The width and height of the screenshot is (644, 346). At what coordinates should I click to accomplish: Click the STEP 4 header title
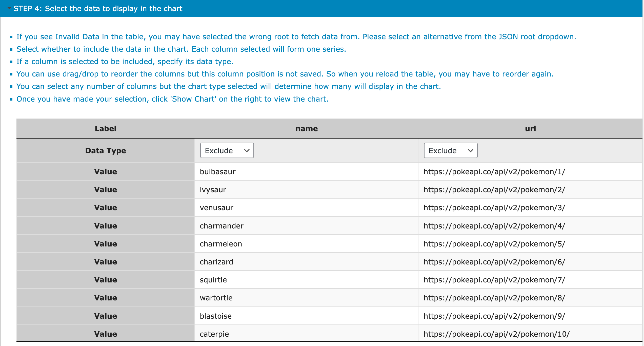98,9
